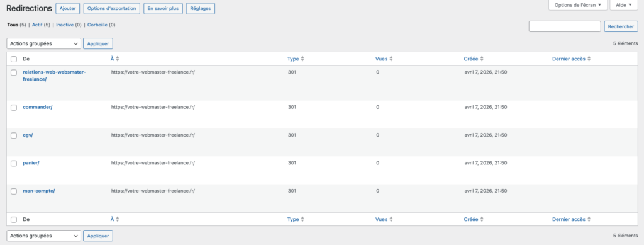Click the Rechercher button
Viewport: 644px width, 245px height.
pyautogui.click(x=621, y=26)
